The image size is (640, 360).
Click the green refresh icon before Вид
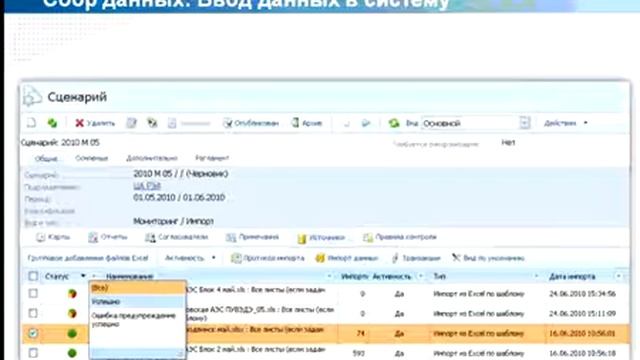394,123
